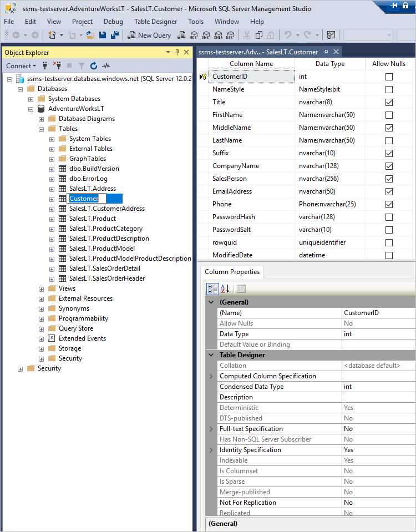Open the Object Explorer window position dropdown
Screen dimensions: 416x532
[x=168, y=52]
